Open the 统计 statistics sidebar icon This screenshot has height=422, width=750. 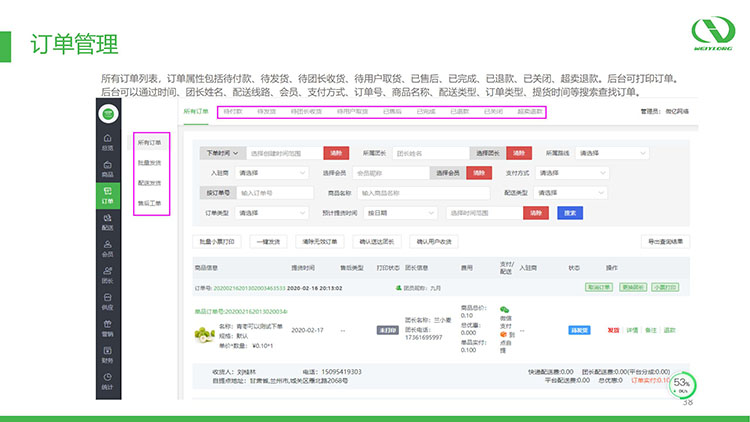(108, 381)
